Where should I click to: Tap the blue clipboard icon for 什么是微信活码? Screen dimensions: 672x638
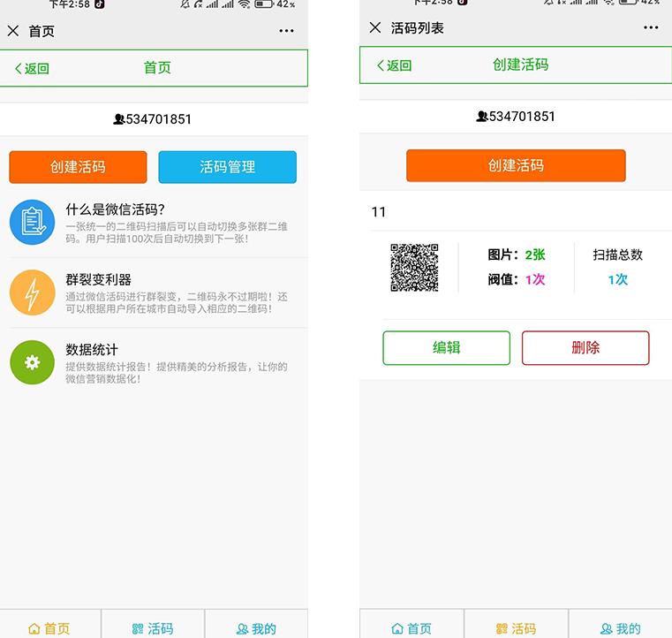32,222
